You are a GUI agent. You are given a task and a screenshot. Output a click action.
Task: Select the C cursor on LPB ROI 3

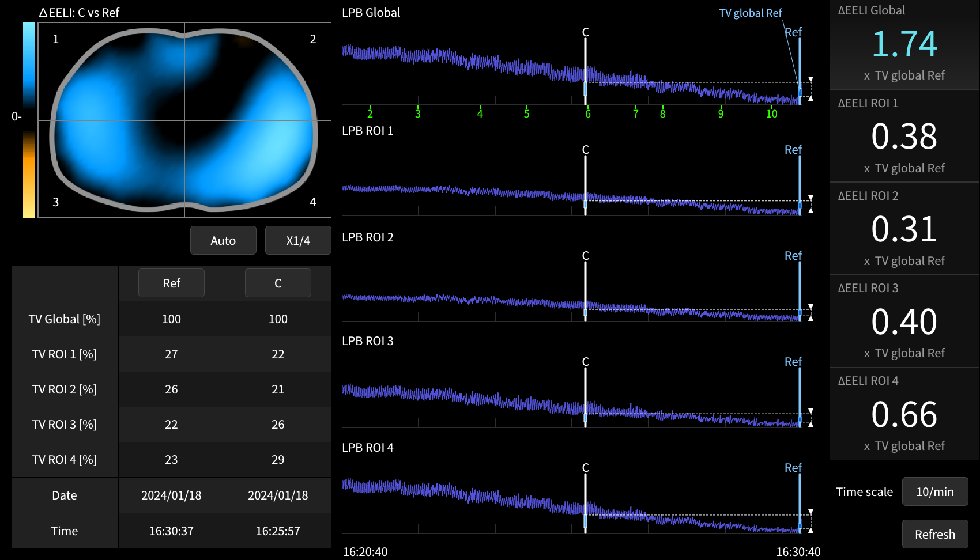[x=585, y=392]
